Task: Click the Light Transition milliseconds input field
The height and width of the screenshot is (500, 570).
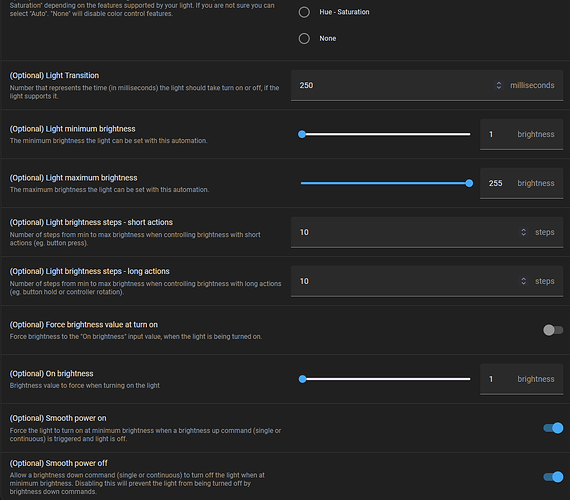Action: (x=427, y=85)
